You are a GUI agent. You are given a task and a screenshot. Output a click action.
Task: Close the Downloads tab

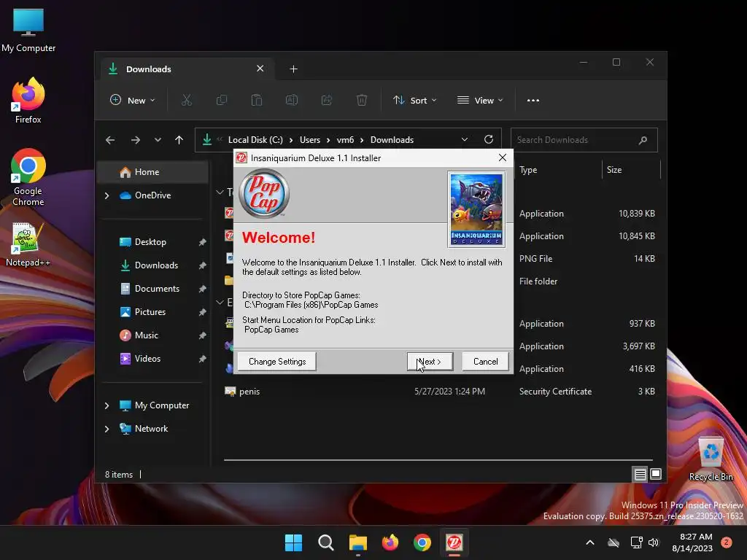click(260, 69)
